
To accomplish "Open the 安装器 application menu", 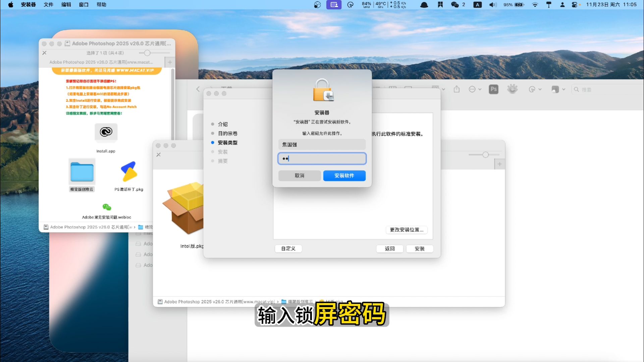I will point(28,5).
